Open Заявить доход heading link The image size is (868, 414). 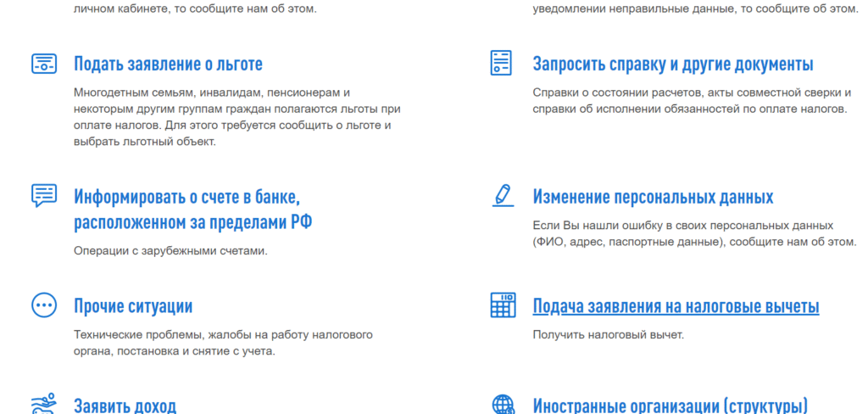(x=125, y=406)
